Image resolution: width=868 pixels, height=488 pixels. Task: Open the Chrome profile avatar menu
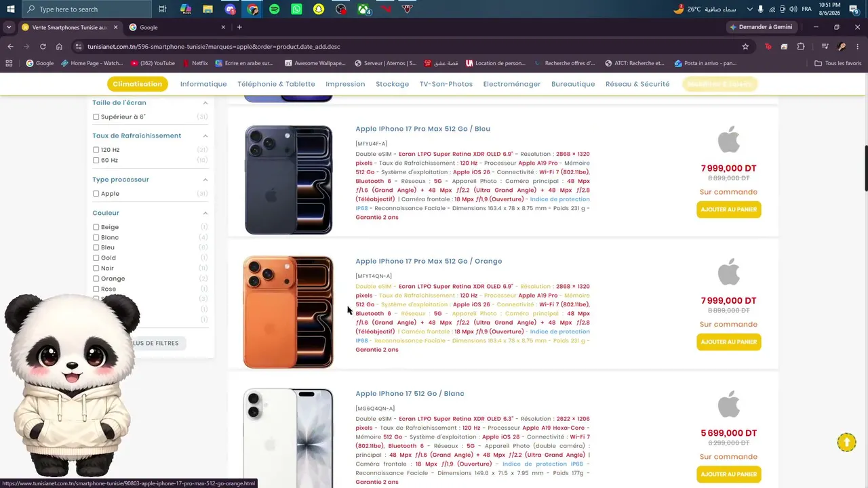point(842,47)
